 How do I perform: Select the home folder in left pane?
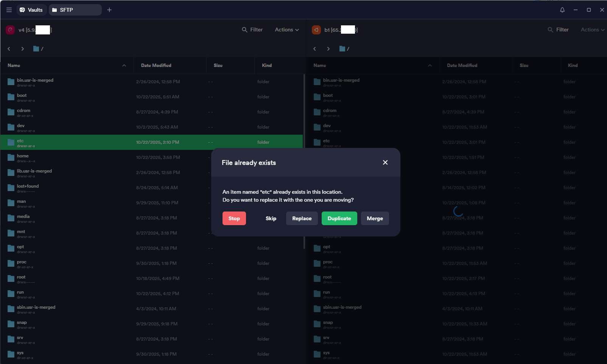[23, 157]
